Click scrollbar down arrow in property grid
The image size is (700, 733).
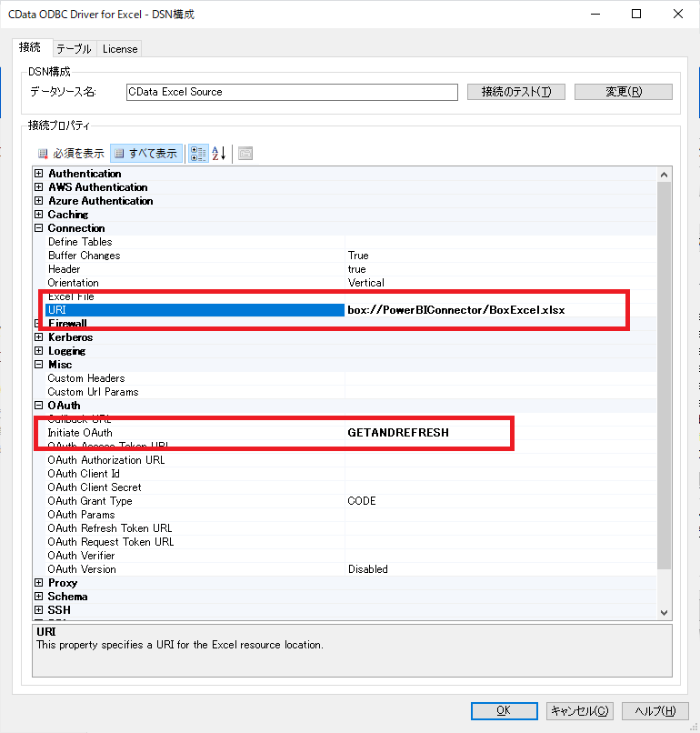coord(664,612)
